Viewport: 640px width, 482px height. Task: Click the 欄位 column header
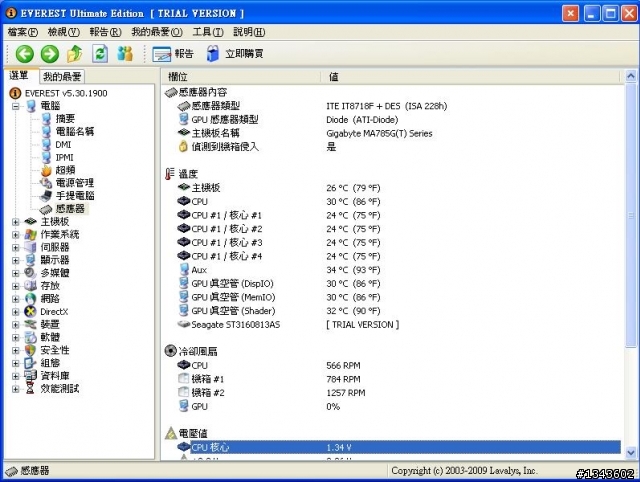click(241, 77)
